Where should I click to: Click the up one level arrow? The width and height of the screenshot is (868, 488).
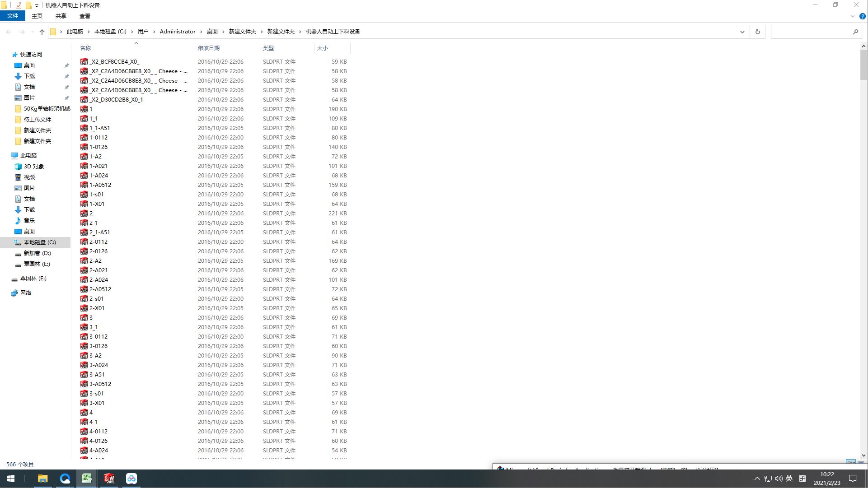pos(42,32)
